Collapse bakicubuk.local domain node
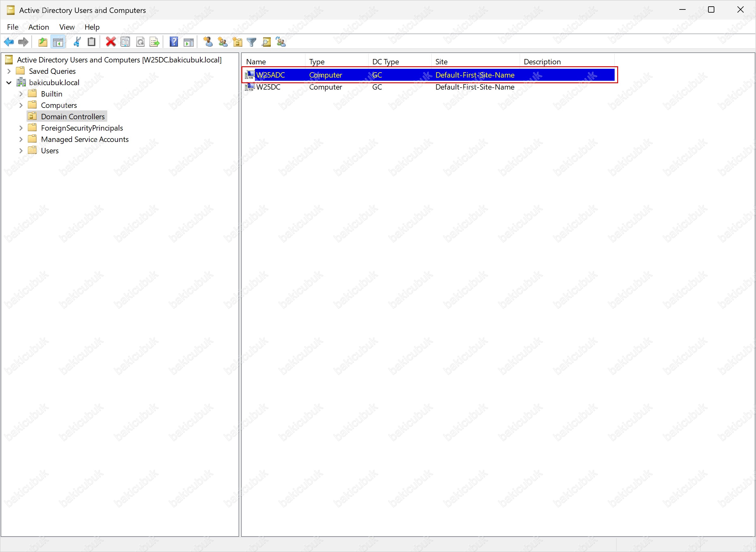This screenshot has height=552, width=756. tap(9, 83)
